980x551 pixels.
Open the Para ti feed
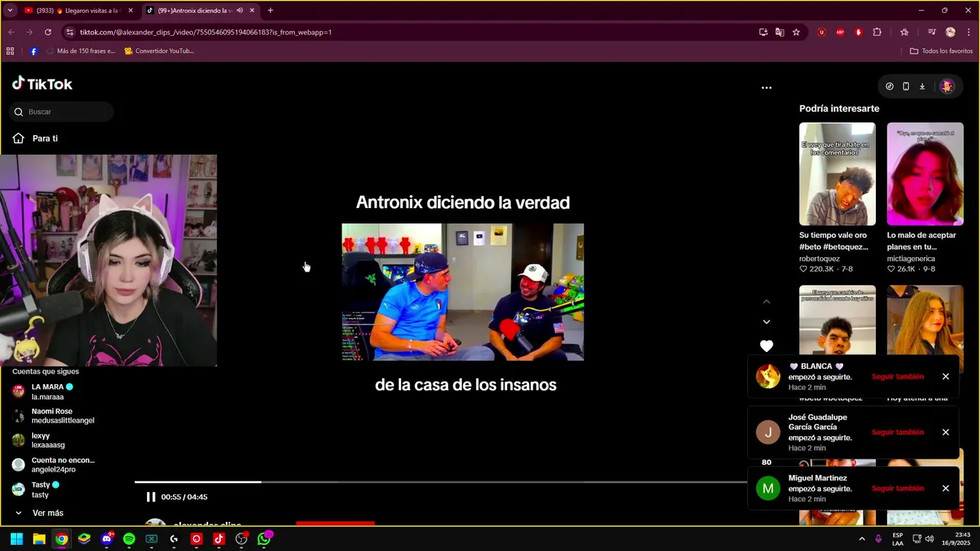click(x=36, y=139)
